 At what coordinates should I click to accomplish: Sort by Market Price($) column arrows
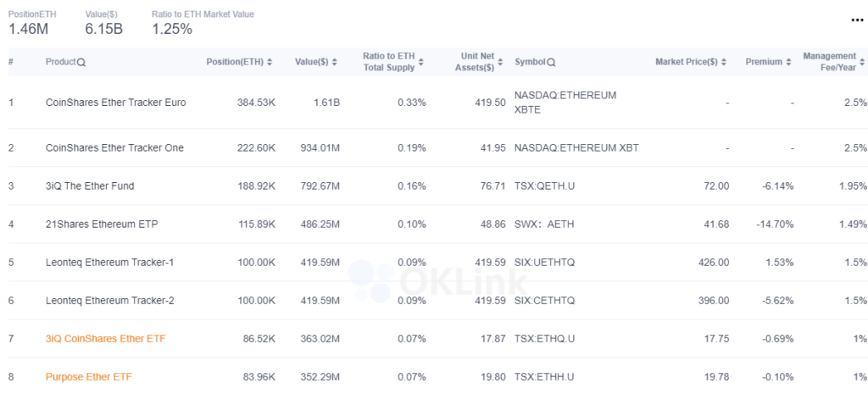(x=724, y=63)
